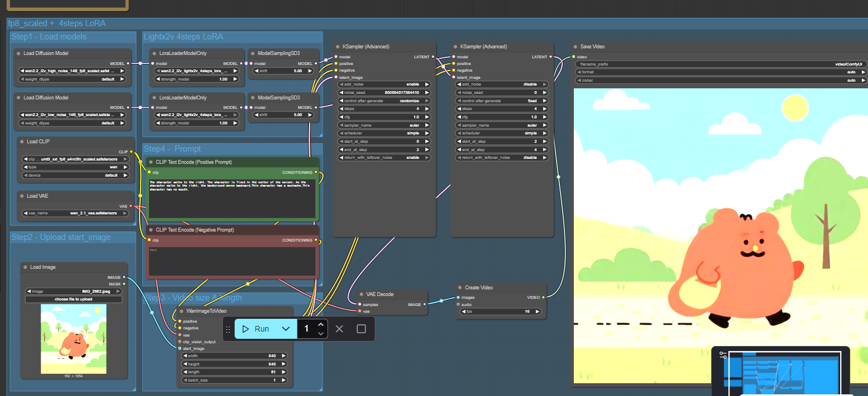Grab the dotted drag handle left of Run
Viewport: 868px width, 396px height.
click(227, 329)
